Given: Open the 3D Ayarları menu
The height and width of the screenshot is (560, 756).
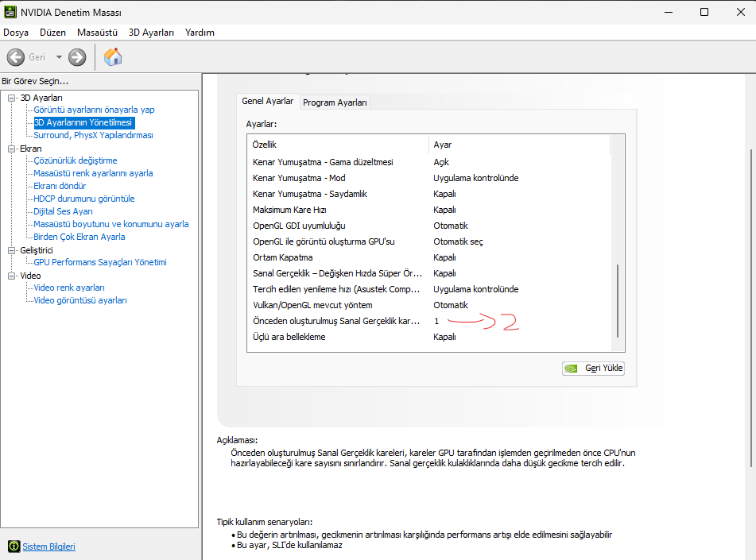Looking at the screenshot, I should [151, 33].
